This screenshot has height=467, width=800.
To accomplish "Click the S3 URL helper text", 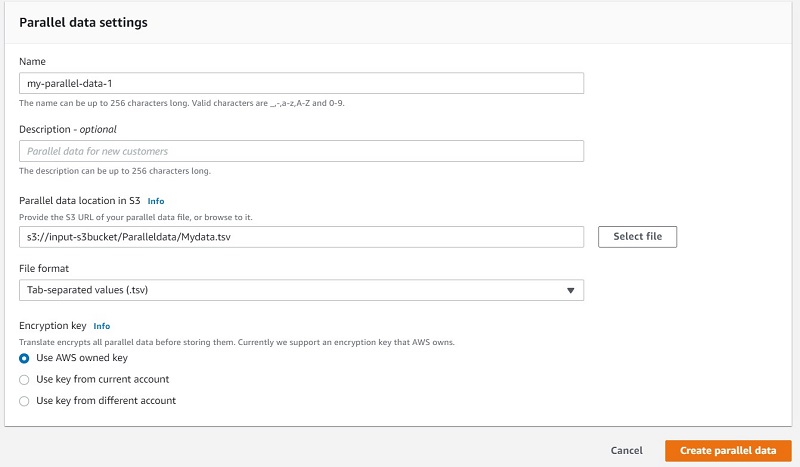I will click(x=136, y=217).
